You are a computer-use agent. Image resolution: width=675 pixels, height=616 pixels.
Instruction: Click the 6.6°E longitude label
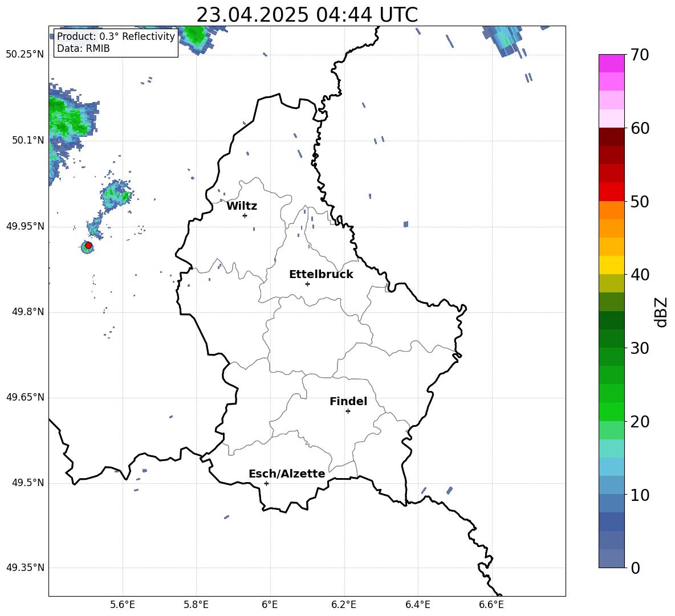[x=491, y=605]
